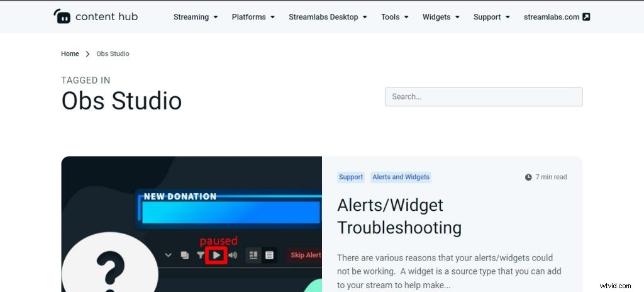
Task: Go to Home breadcrumb link
Action: (70, 54)
